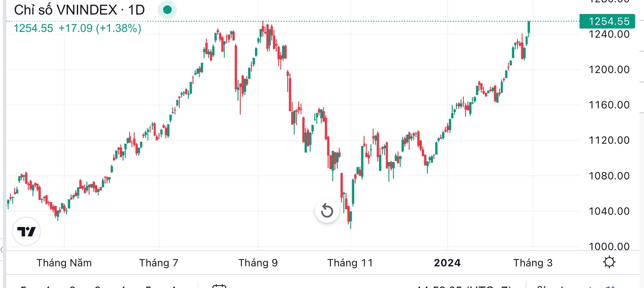Select the Tháng 3 time axis label
Viewport: 644px width, 288px height.
point(533,263)
